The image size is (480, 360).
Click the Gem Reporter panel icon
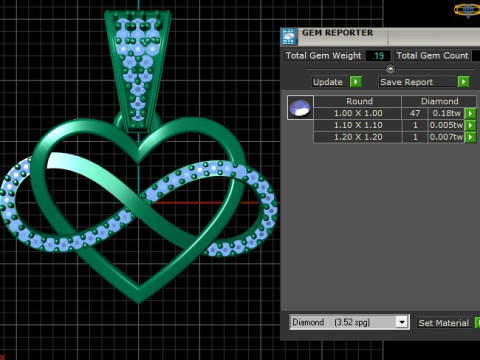pyautogui.click(x=289, y=36)
